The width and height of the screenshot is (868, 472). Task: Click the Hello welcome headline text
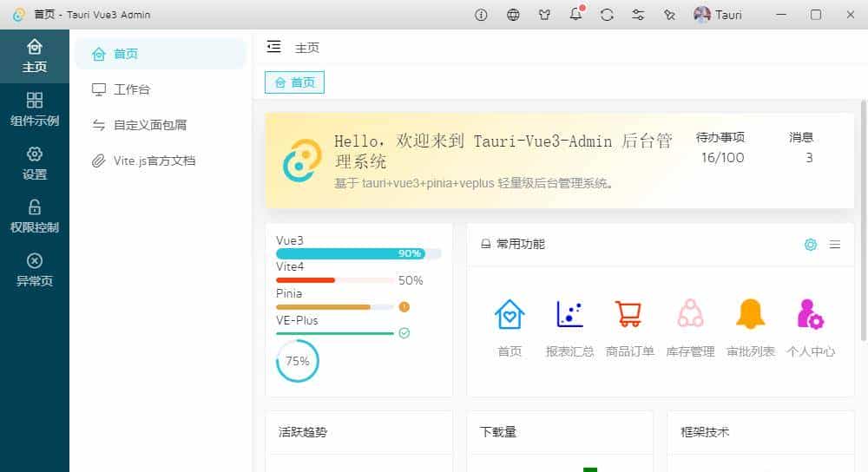pyautogui.click(x=503, y=151)
